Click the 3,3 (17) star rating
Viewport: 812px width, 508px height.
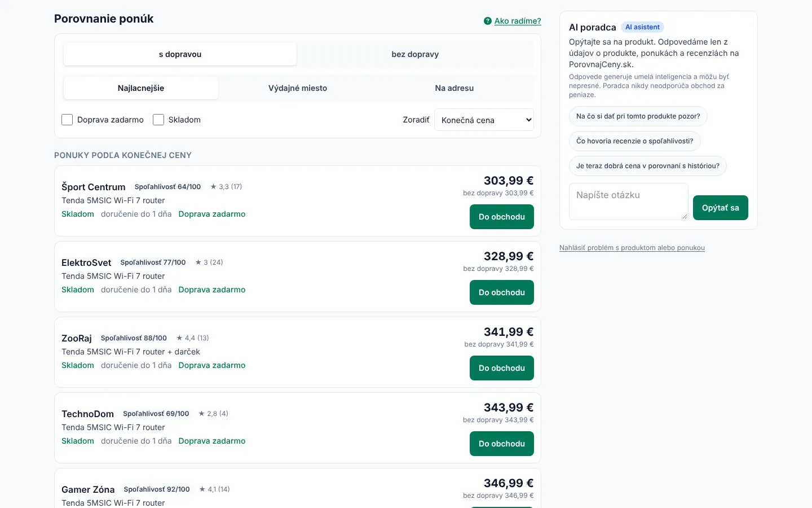click(x=226, y=187)
